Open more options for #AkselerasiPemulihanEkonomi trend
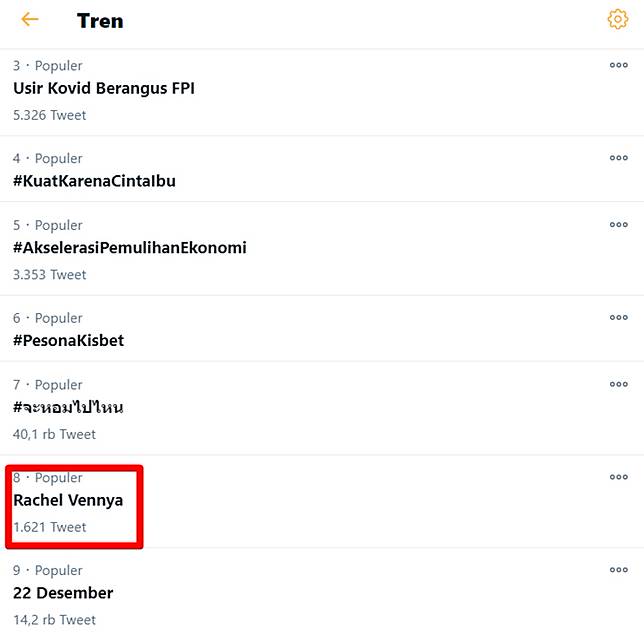Viewport: 644px width, 634px height. [x=618, y=225]
